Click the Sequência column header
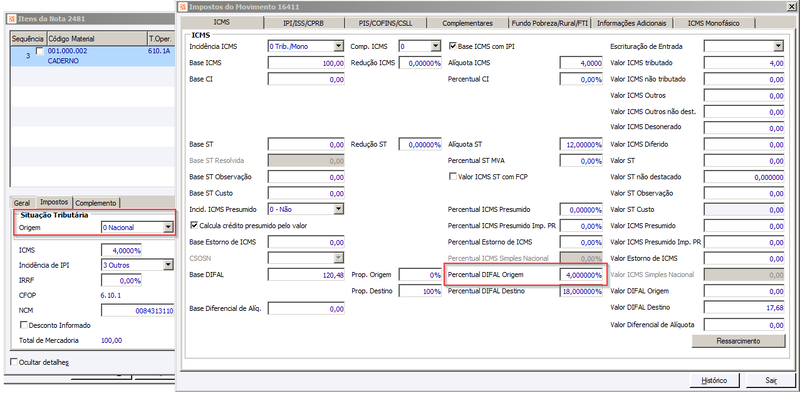The width and height of the screenshot is (800, 393). [28, 39]
